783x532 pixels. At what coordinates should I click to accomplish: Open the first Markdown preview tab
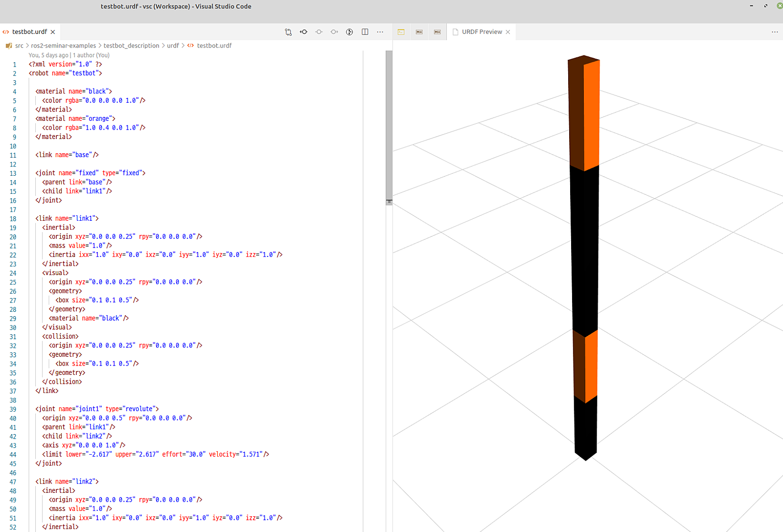coord(419,32)
